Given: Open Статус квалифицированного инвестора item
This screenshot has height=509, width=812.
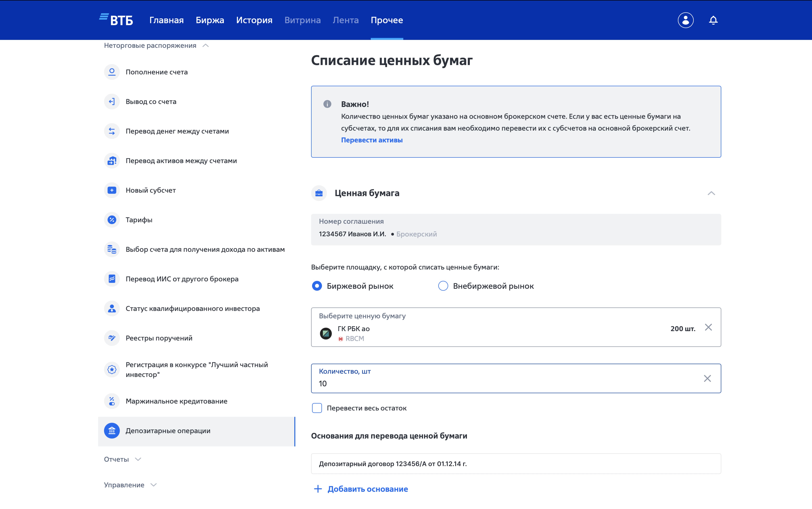Looking at the screenshot, I should (x=197, y=308).
